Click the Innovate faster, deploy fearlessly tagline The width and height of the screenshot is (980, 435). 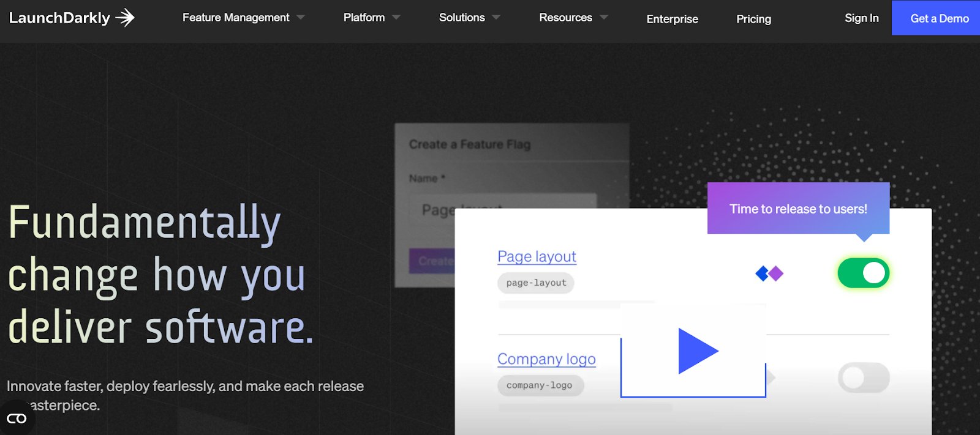pos(185,395)
